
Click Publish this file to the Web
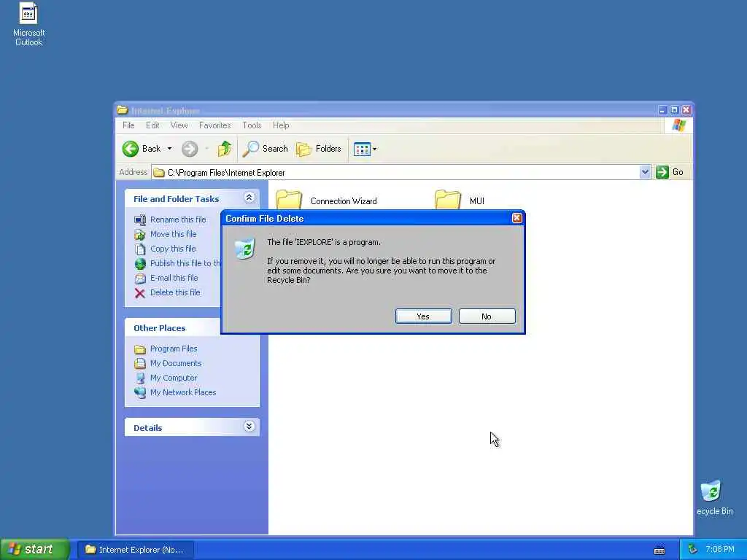click(x=185, y=262)
